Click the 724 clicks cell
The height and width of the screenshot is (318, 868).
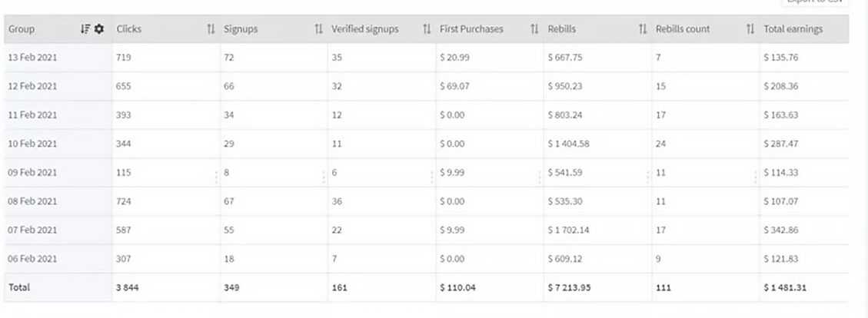[124, 201]
